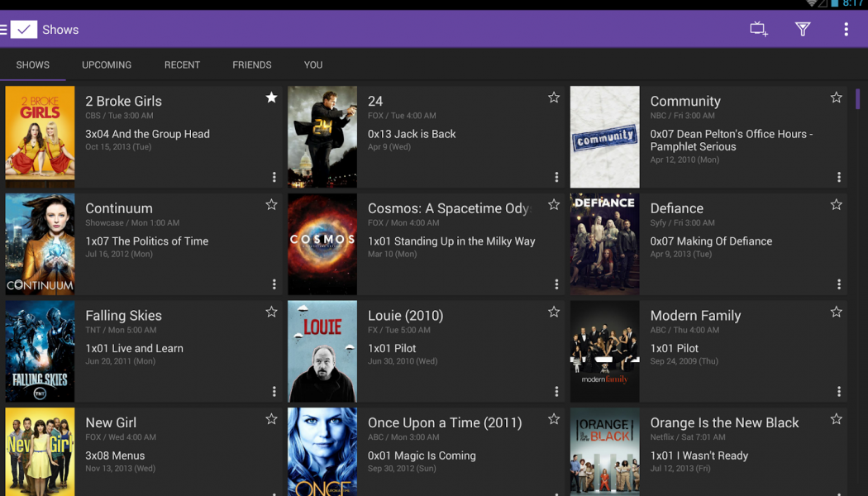Open the filter shows funnel icon
Viewport: 868px width, 496px height.
coord(802,30)
